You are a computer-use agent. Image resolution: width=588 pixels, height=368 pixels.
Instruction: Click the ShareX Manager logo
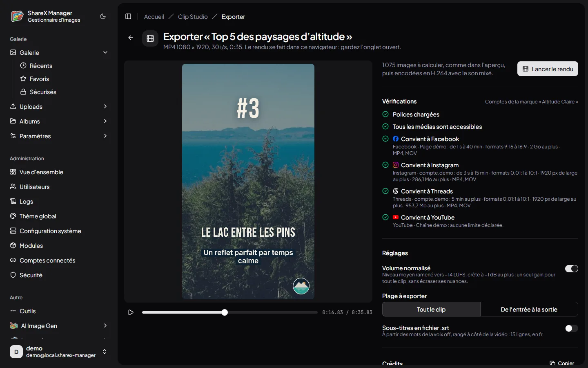17,16
